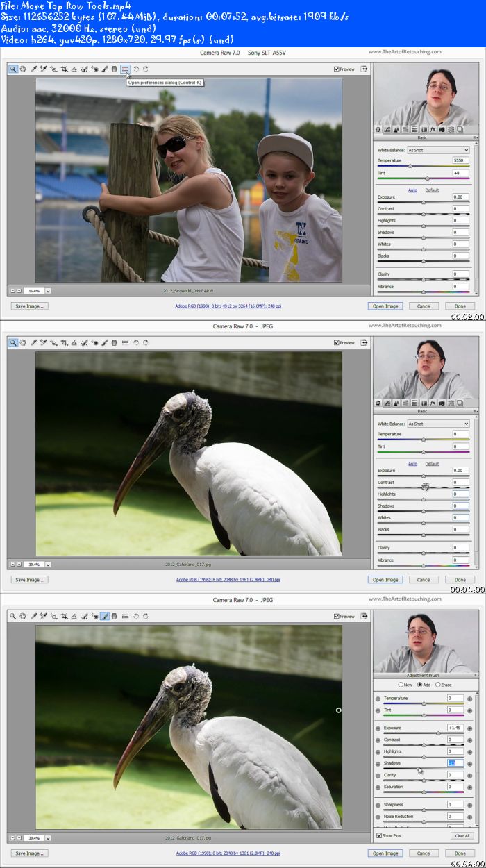The image size is (486, 868).
Task: Select the Color Sampler tool in the Basic-panel stork window
Action: (42, 342)
